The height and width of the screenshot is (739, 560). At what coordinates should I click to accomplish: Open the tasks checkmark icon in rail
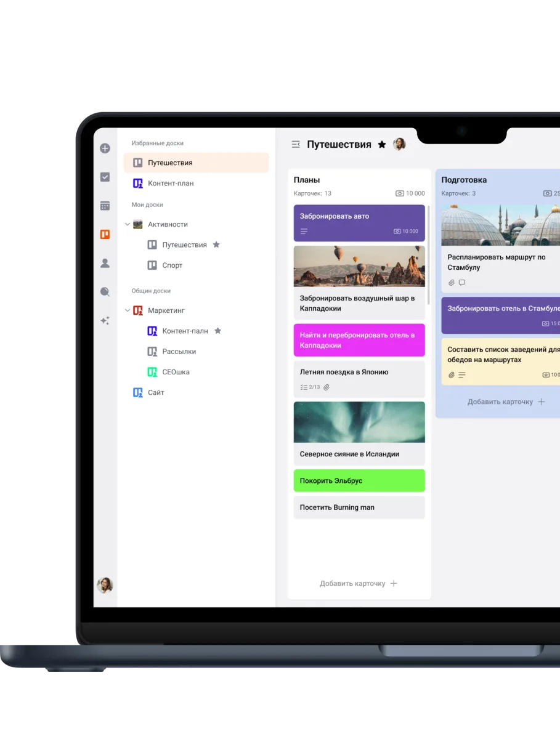click(105, 177)
